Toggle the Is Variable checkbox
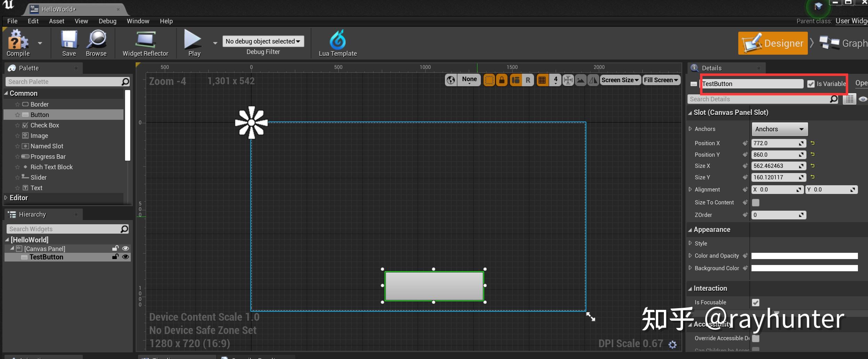The image size is (868, 359). 811,84
